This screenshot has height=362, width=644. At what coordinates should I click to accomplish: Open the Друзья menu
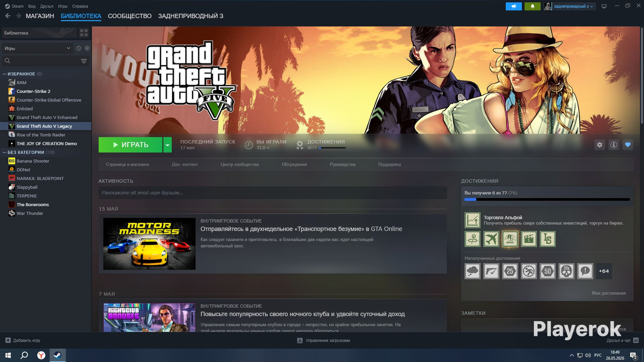tap(47, 6)
